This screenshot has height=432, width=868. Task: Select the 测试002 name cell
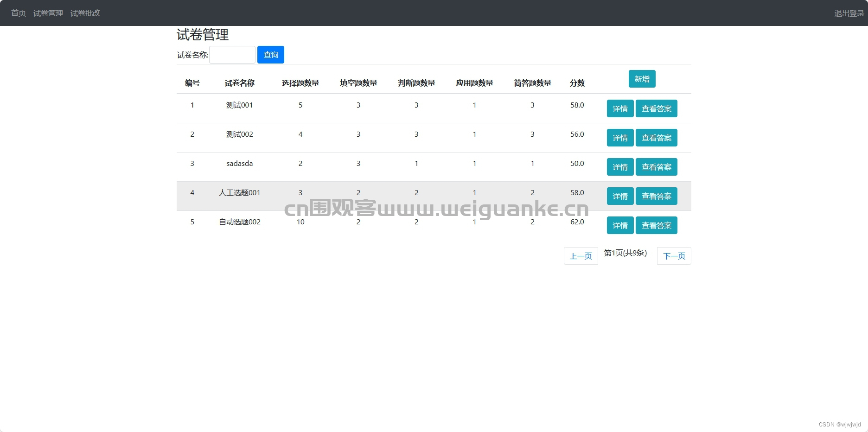point(240,134)
